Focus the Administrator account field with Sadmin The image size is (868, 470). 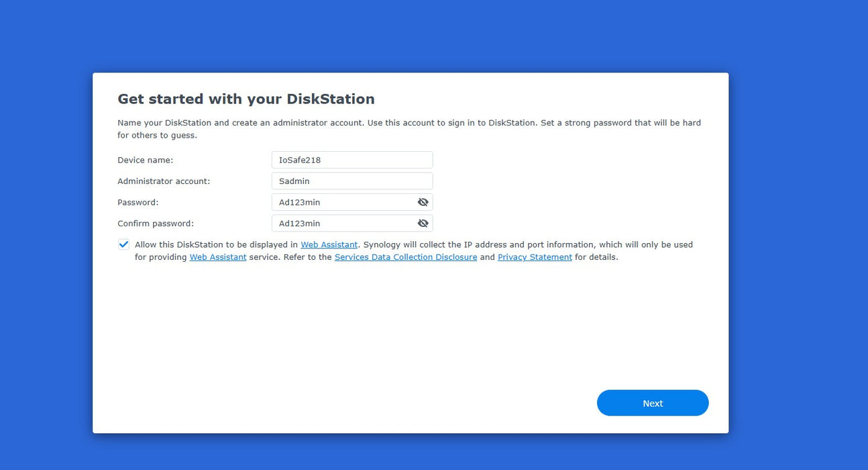pyautogui.click(x=351, y=181)
